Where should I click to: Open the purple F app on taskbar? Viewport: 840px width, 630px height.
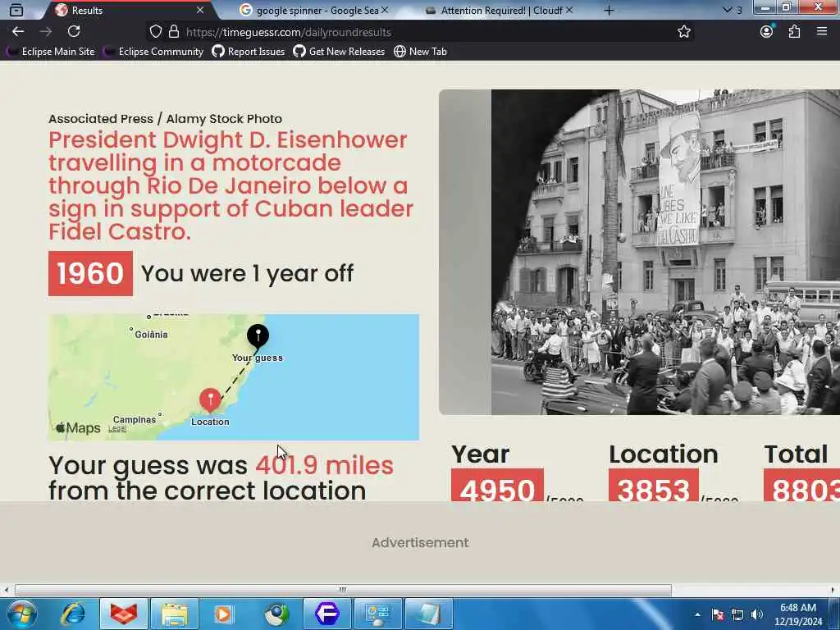pos(327,614)
